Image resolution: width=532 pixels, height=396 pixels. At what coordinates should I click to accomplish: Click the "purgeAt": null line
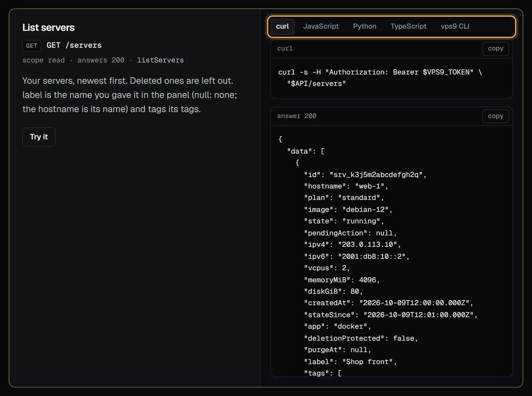tap(338, 350)
